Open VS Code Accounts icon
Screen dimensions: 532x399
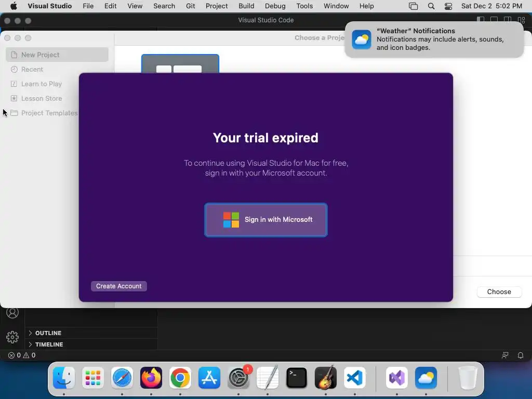point(12,312)
